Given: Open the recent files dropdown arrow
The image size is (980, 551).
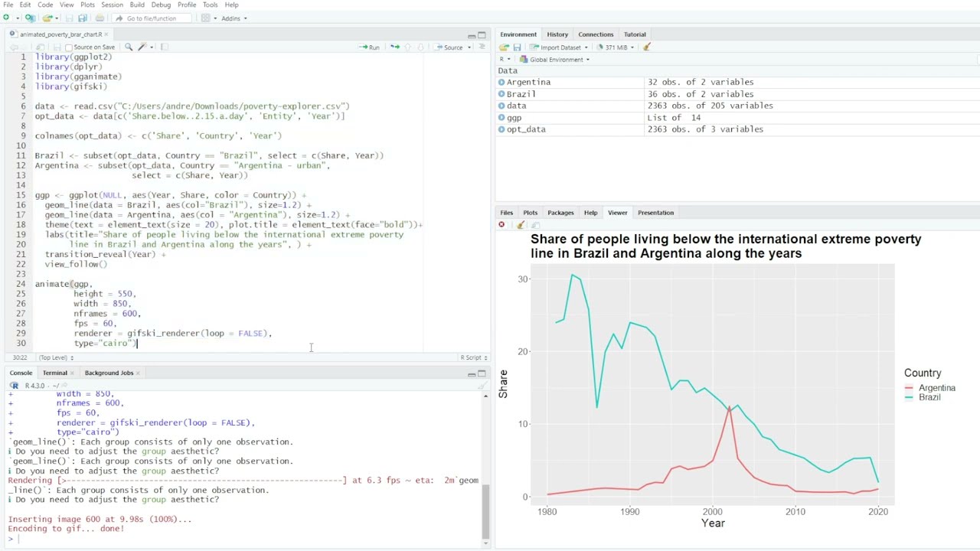Looking at the screenshot, I should click(56, 18).
